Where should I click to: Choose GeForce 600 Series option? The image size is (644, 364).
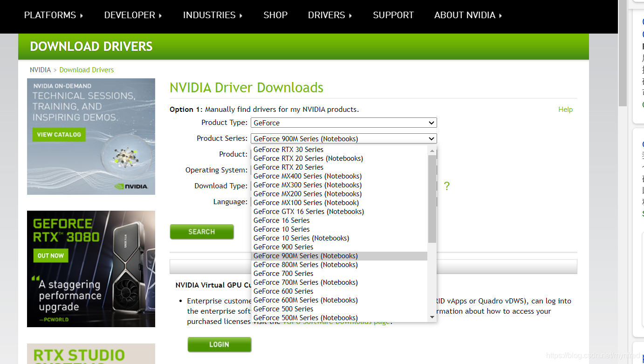339,291
